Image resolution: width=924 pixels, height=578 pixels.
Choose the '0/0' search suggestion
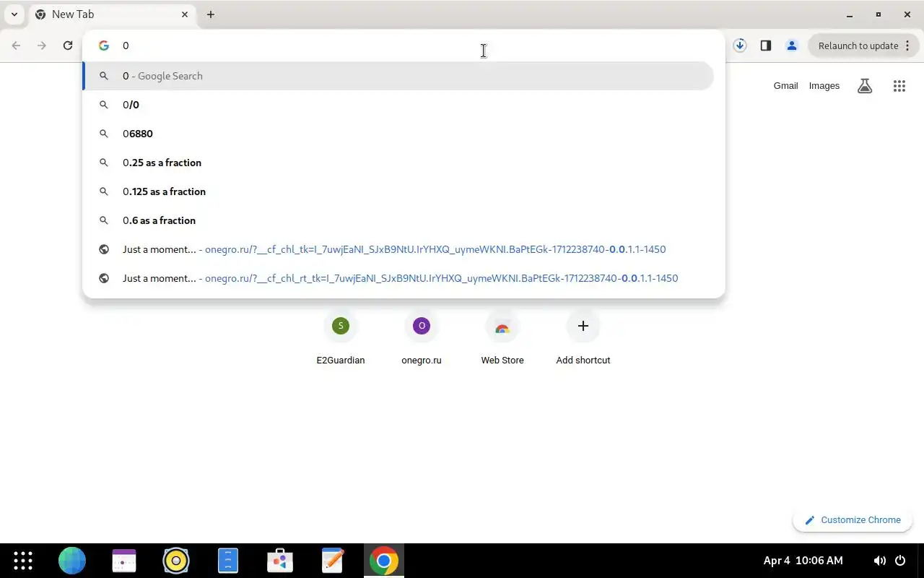tap(398, 105)
